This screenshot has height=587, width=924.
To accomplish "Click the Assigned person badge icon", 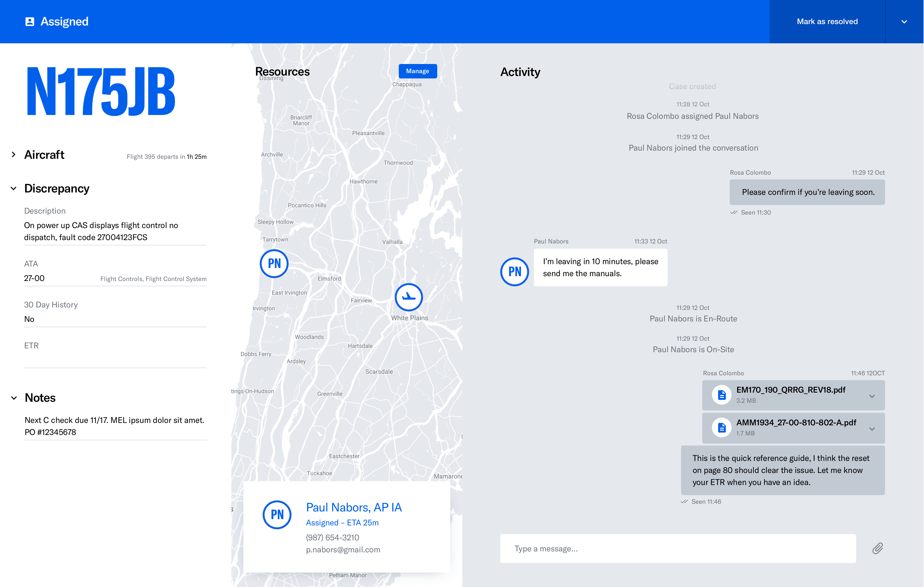I will [30, 21].
